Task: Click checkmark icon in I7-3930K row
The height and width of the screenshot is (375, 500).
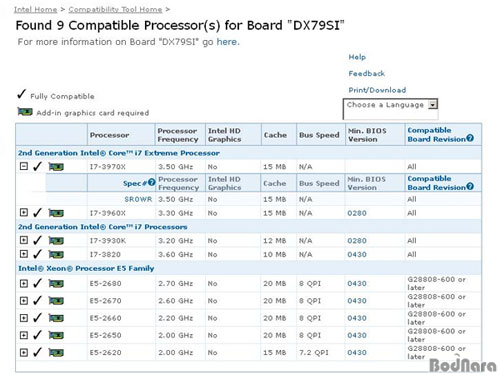Action: [37, 240]
